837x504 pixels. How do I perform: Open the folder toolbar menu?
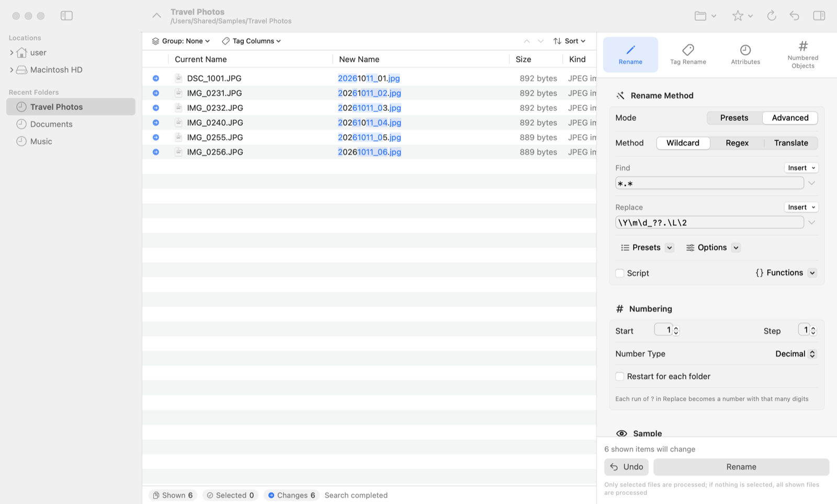tap(705, 16)
